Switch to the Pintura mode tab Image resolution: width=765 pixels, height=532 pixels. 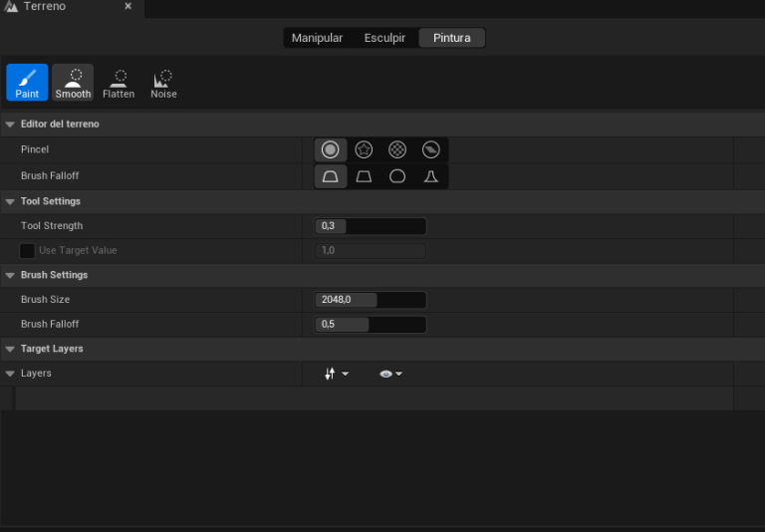pos(452,38)
